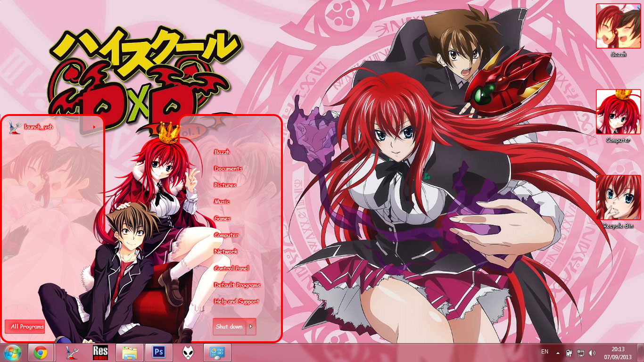Open the network tray icon
The image size is (644, 362).
click(581, 353)
